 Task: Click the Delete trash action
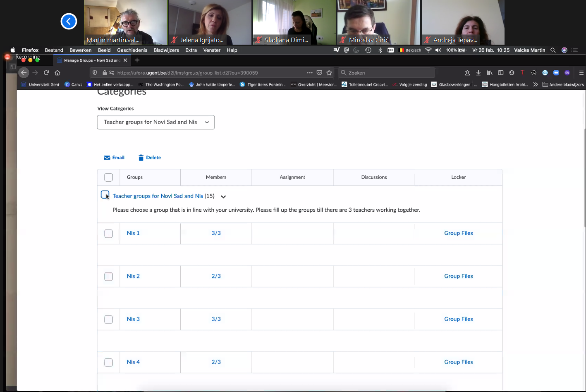[150, 158]
